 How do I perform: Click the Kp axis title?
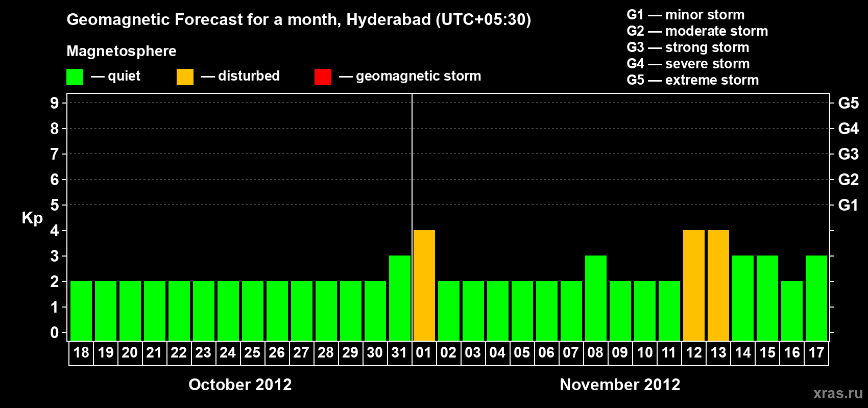point(32,218)
